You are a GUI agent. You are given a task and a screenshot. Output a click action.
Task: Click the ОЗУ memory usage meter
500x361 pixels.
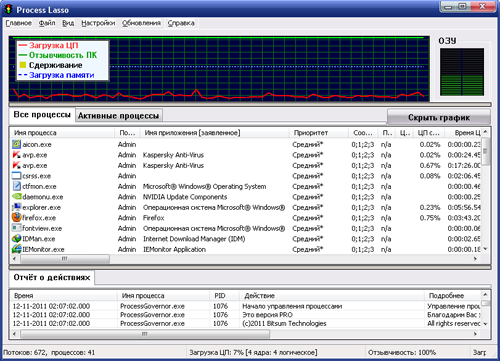[x=462, y=72]
